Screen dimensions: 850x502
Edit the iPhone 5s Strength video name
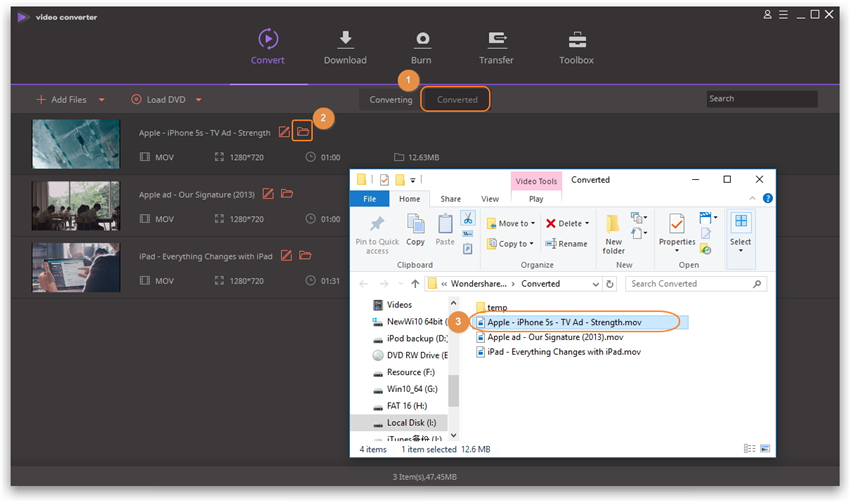(284, 132)
